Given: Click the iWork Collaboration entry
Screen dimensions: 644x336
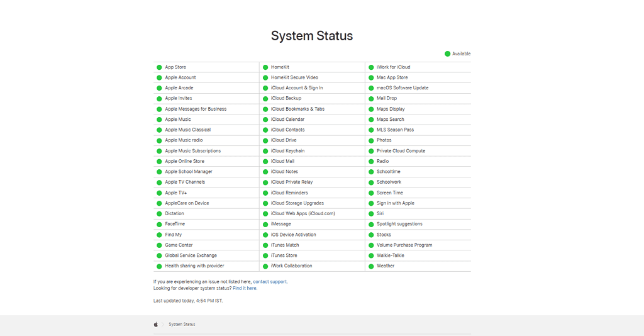Looking at the screenshot, I should [x=291, y=266].
